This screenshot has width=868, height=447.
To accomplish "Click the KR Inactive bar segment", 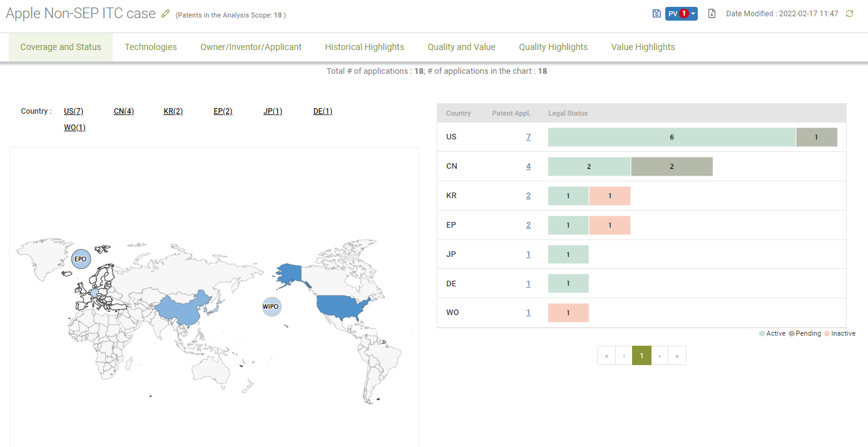I will 610,196.
